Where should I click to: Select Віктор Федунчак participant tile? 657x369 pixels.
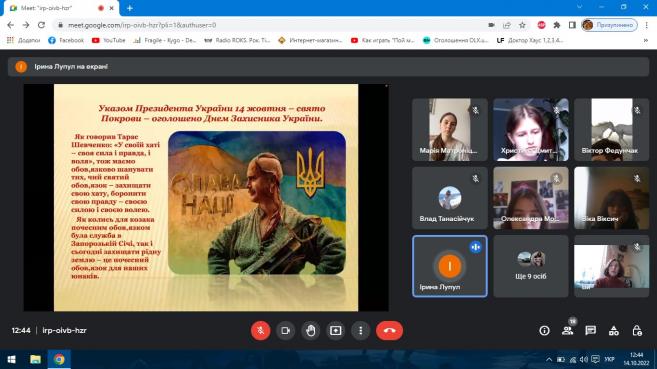(x=611, y=129)
